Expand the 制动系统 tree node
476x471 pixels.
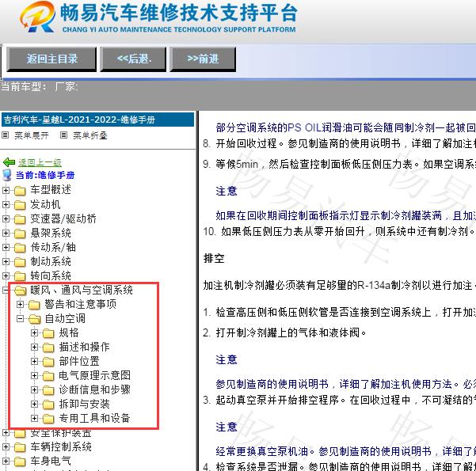6,261
